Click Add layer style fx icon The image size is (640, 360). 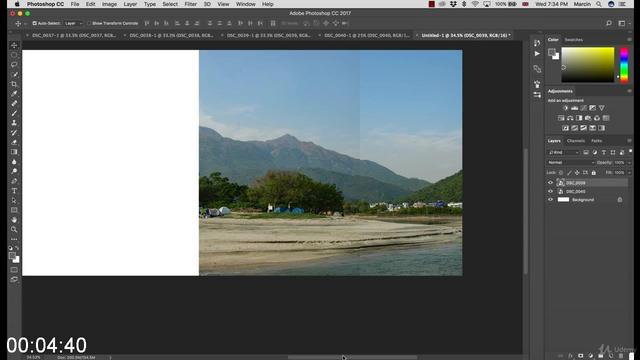coord(571,356)
